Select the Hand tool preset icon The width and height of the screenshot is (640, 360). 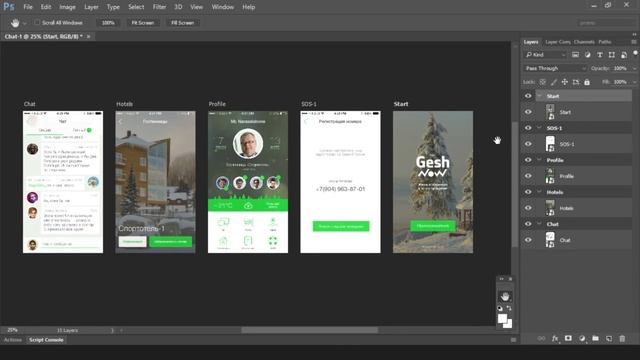click(15, 23)
